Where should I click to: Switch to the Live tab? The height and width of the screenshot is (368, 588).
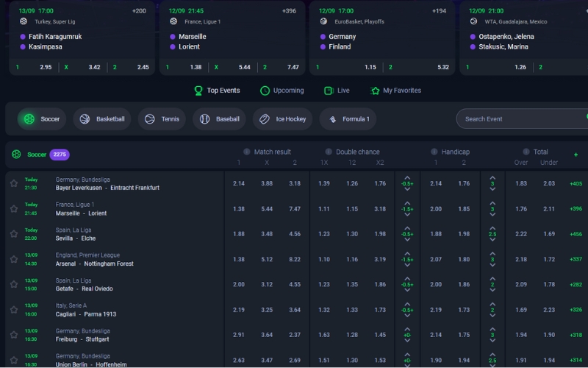coord(337,91)
